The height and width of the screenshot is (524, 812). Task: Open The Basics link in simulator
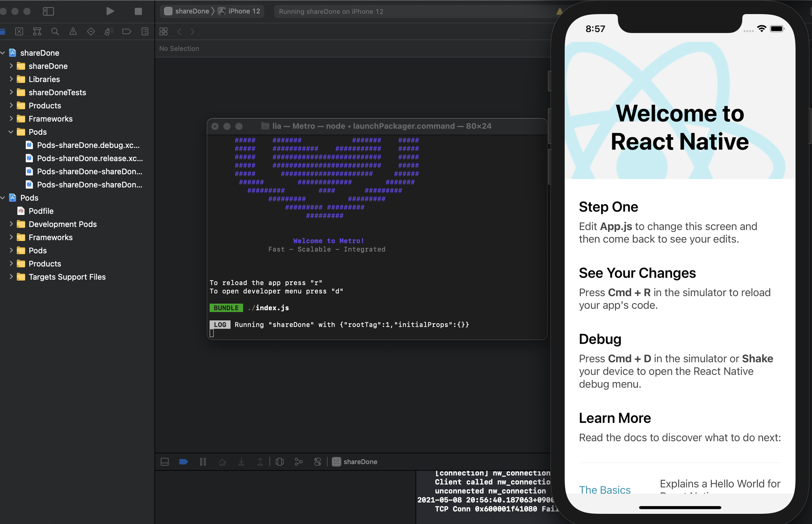605,490
